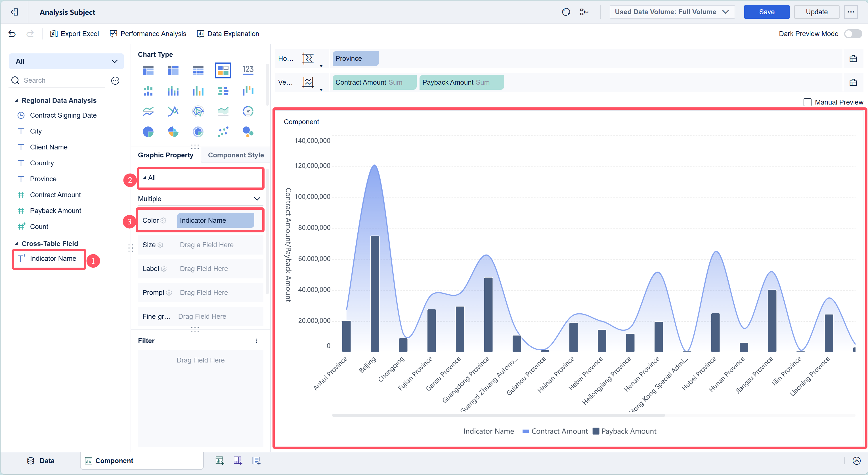
Task: Select the radar chart type icon
Action: [198, 111]
